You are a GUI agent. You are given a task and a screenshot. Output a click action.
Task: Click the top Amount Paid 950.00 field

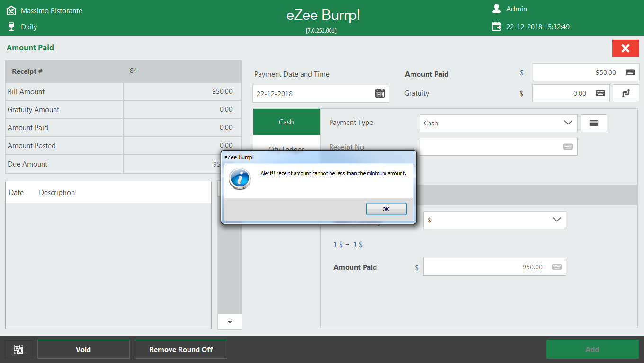(586, 72)
